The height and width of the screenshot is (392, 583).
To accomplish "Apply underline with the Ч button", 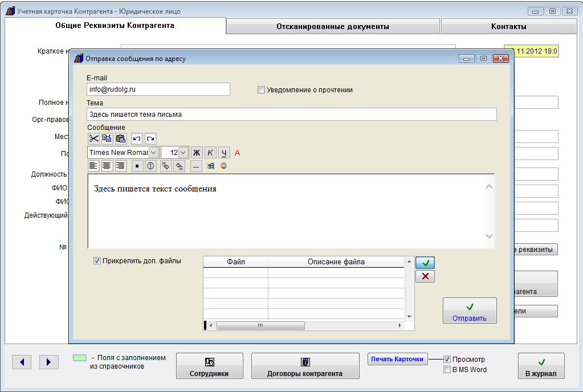I will [224, 153].
